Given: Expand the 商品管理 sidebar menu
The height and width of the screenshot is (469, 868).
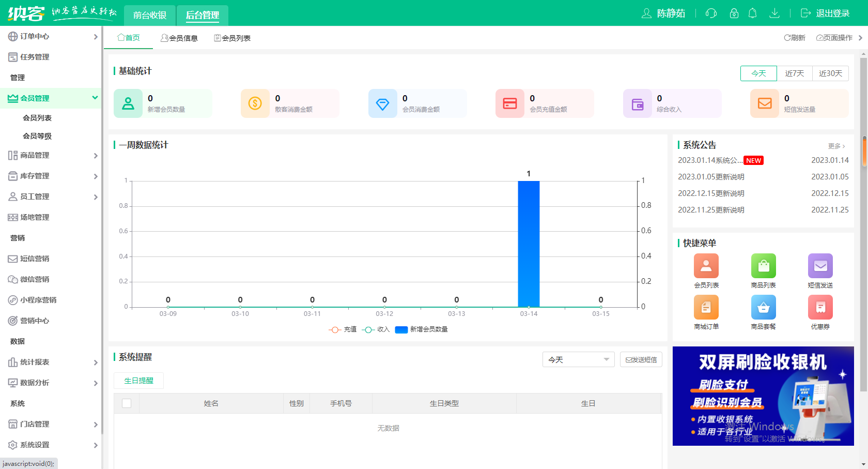Looking at the screenshot, I should click(52, 155).
